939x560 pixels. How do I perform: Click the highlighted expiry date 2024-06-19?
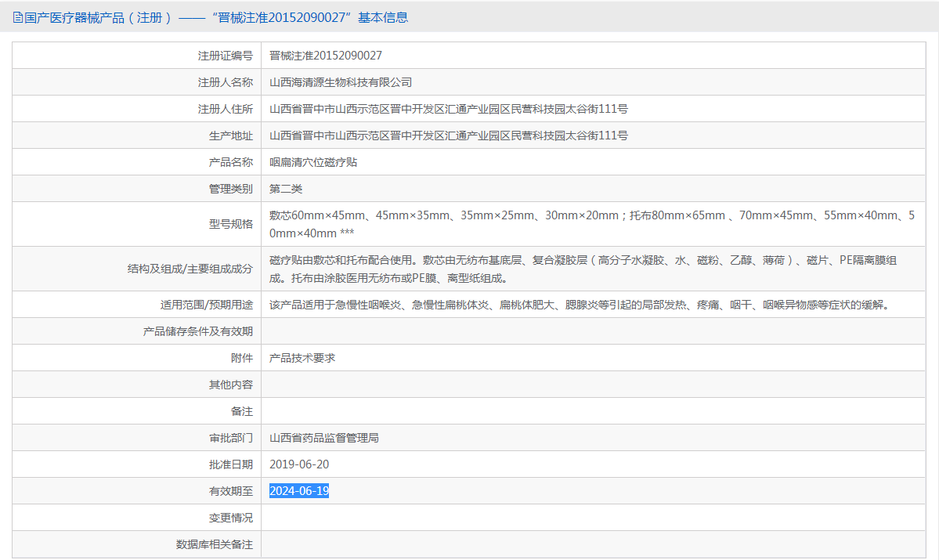pyautogui.click(x=299, y=491)
